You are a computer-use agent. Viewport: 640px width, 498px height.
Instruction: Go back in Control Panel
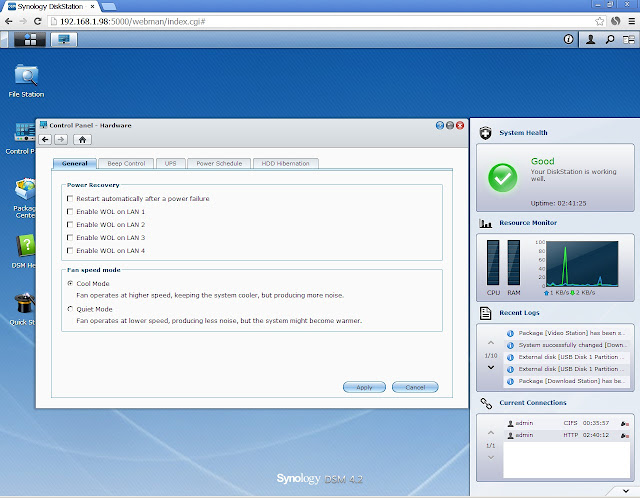45,140
